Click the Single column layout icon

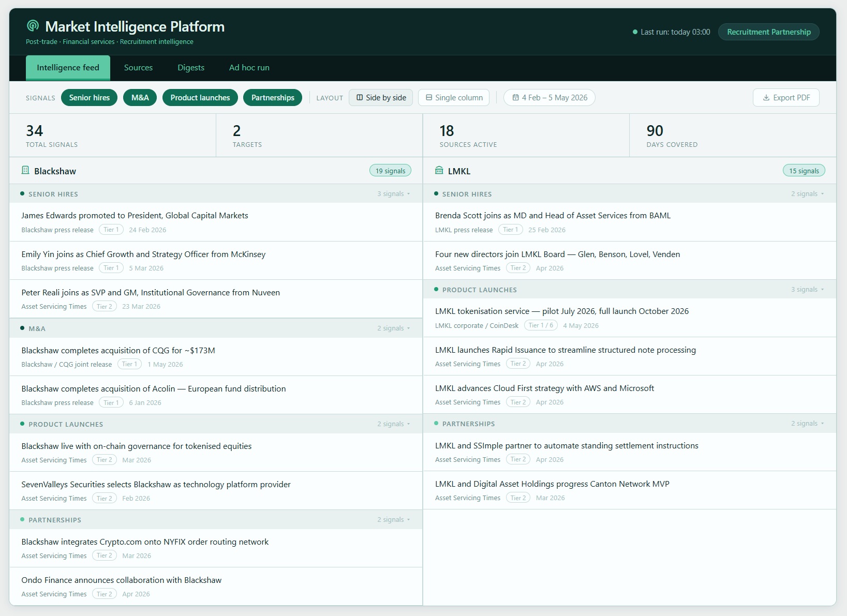click(429, 98)
